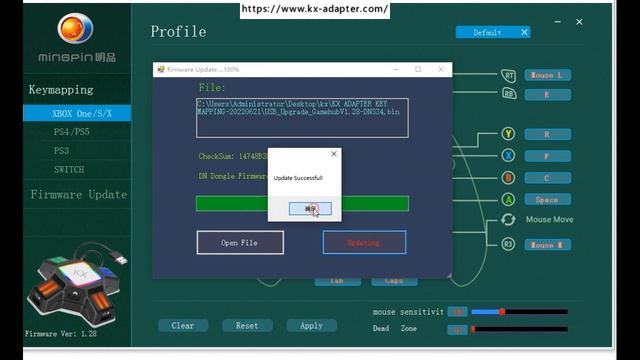This screenshot has width=640, height=360.
Task: Click the Firmware Ver: 1.28 text
Action: click(x=61, y=333)
